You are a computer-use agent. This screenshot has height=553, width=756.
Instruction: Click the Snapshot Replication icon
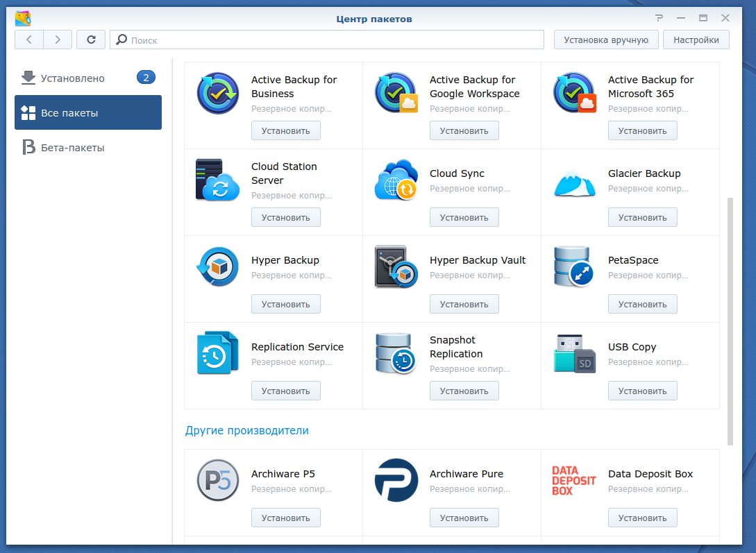point(396,353)
